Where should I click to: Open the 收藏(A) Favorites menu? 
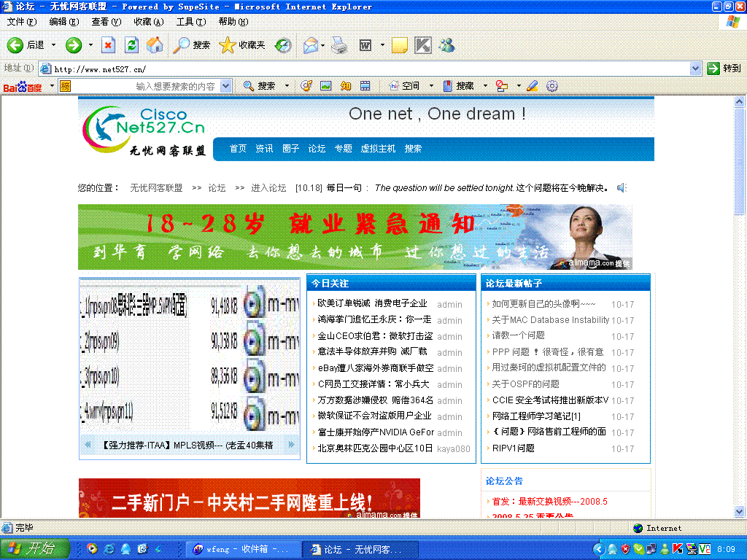coord(149,22)
